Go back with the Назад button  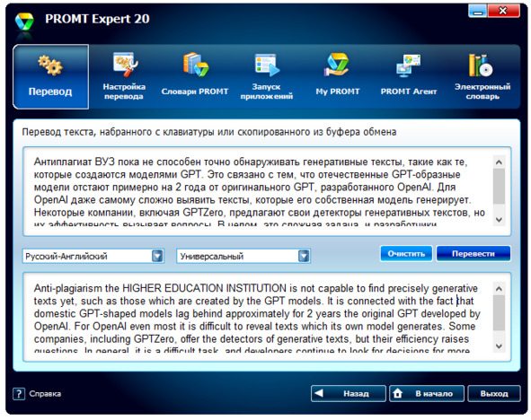coord(348,394)
